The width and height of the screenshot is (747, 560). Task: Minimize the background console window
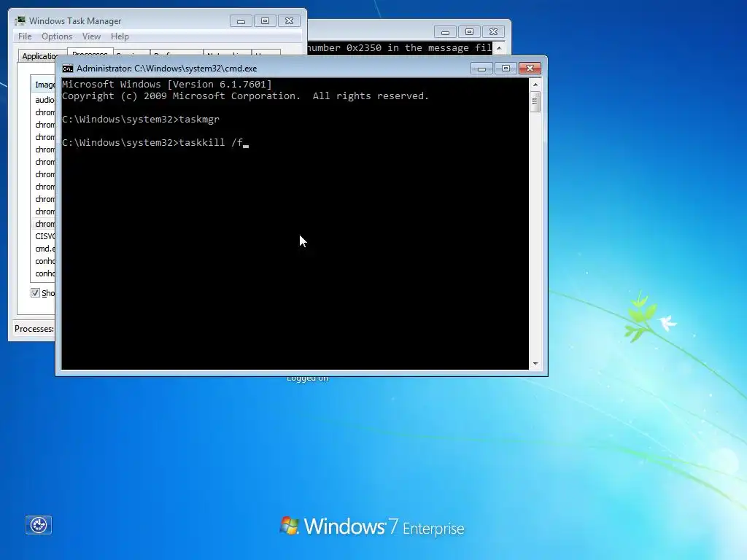[x=446, y=32]
